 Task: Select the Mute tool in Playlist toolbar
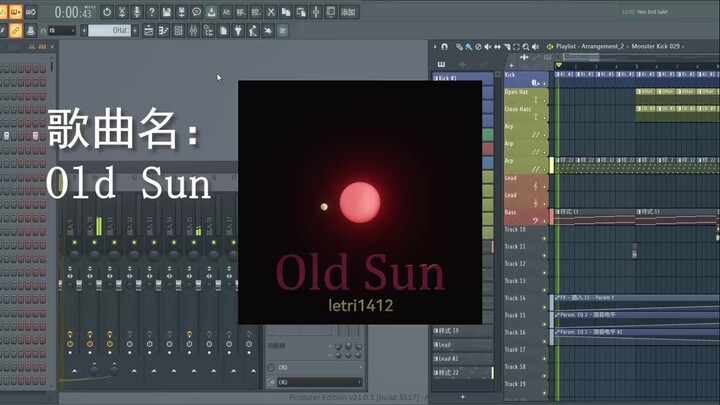(x=488, y=46)
